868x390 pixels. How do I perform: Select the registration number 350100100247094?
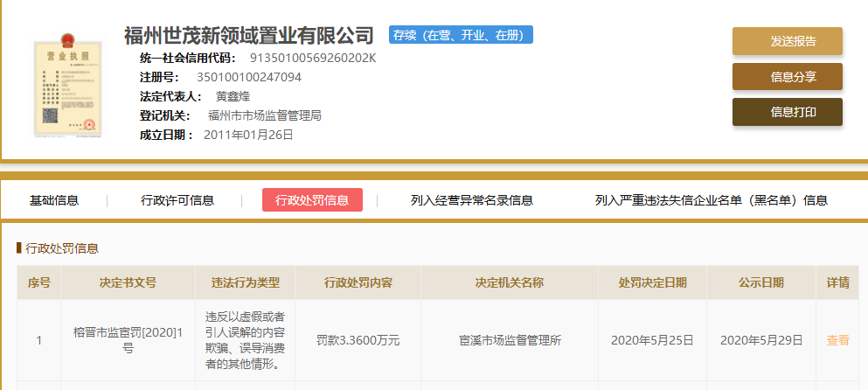point(249,77)
